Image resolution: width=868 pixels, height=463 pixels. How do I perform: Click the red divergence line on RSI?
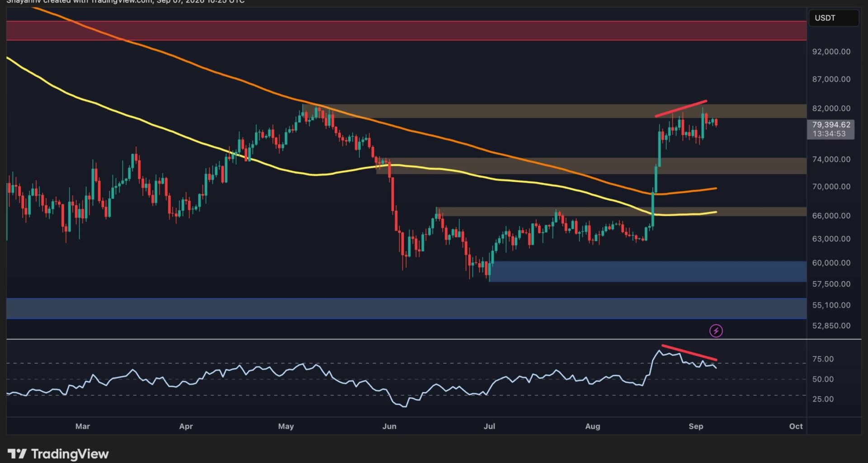coord(689,353)
